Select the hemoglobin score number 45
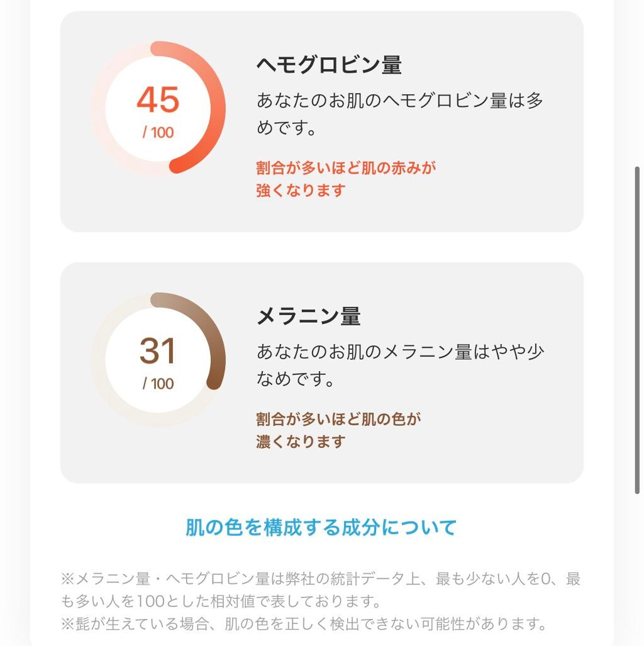The image size is (644, 646). 158,100
